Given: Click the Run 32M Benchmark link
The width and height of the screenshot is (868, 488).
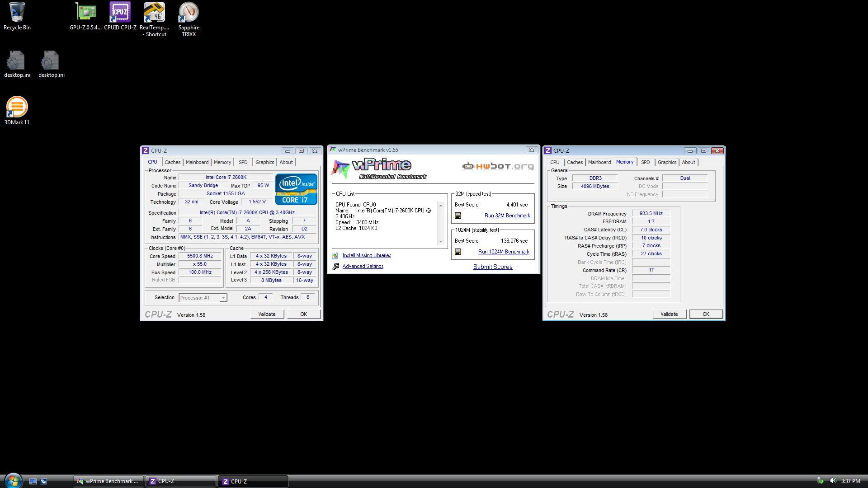Looking at the screenshot, I should click(x=507, y=216).
